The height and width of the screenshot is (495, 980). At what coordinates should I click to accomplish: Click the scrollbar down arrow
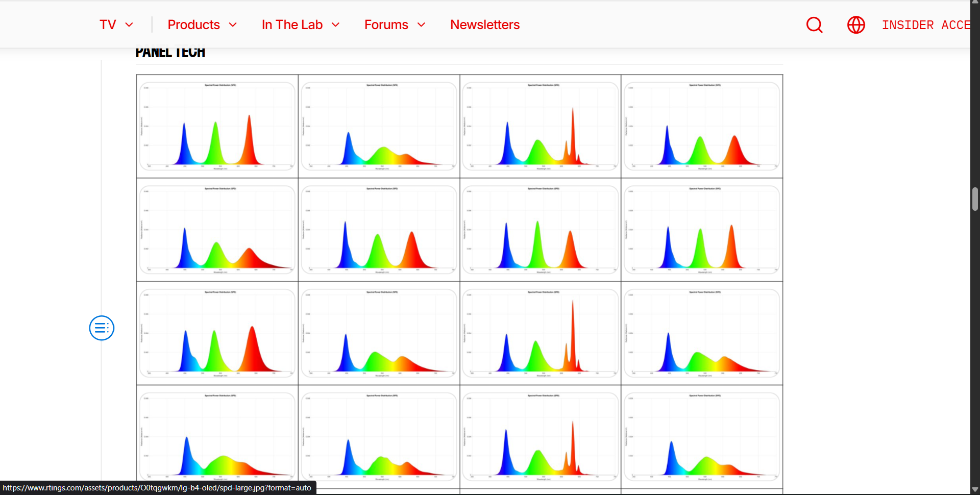pos(975,489)
